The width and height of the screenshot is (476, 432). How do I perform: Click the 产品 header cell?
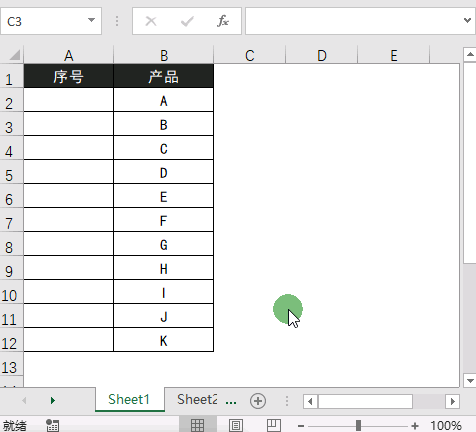[164, 76]
